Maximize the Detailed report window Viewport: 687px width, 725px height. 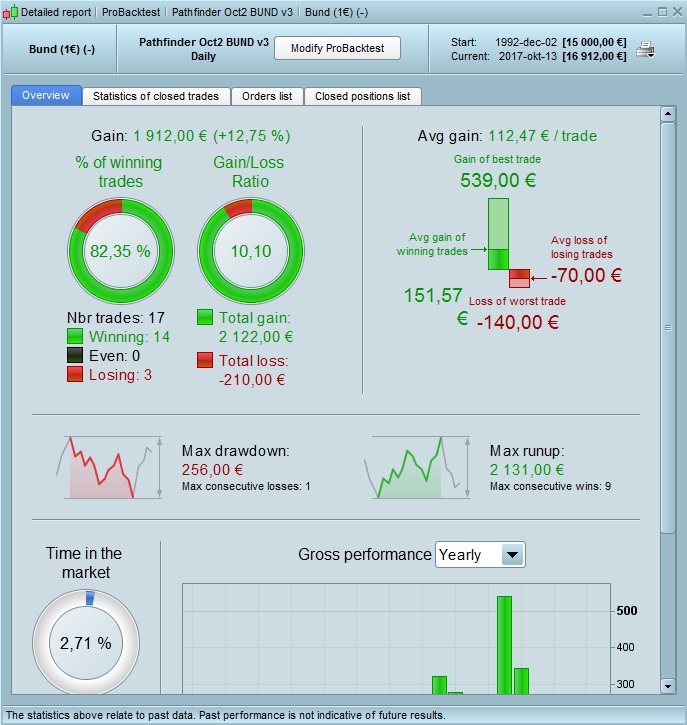662,12
